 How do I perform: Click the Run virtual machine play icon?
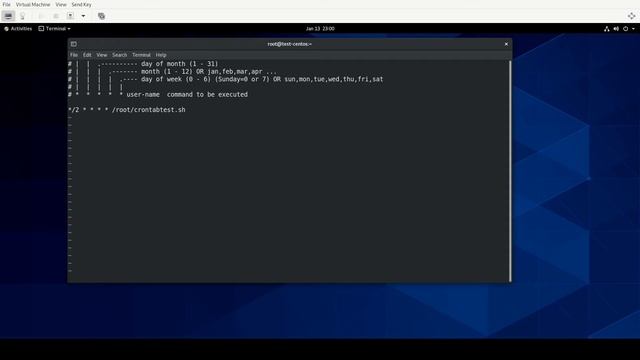coord(42,16)
